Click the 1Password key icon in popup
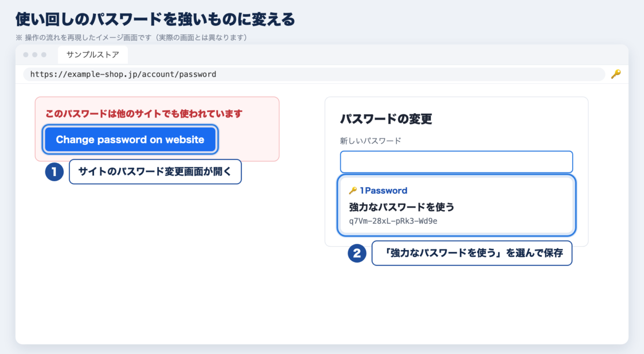The width and height of the screenshot is (644, 354). (x=353, y=190)
